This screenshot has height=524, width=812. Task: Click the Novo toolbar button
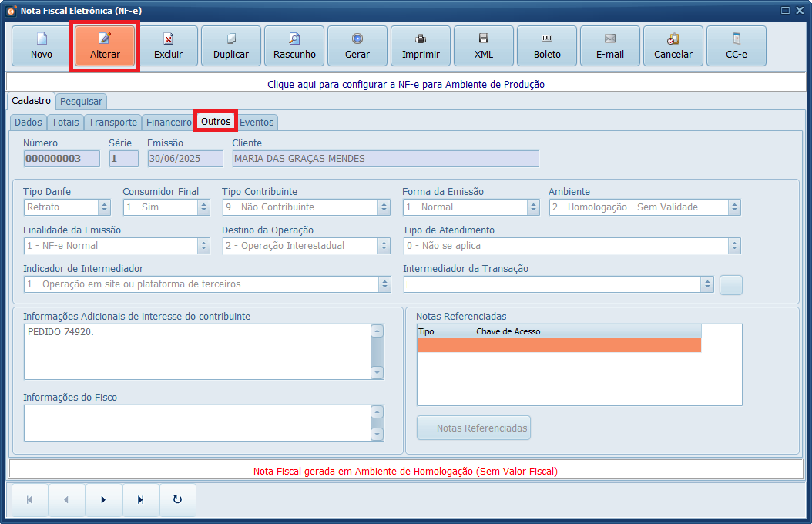click(42, 46)
